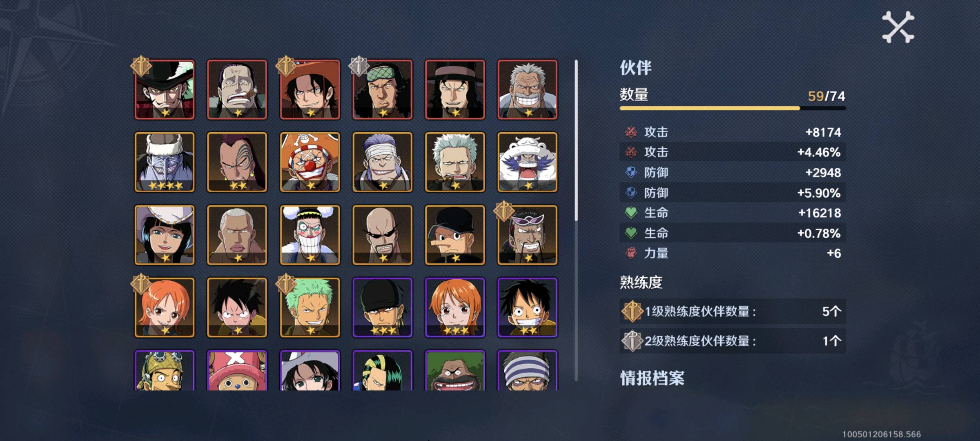This screenshot has width=980, height=441.
Task: Pick purple-framed Luffy portrait with two stars
Action: click(527, 307)
